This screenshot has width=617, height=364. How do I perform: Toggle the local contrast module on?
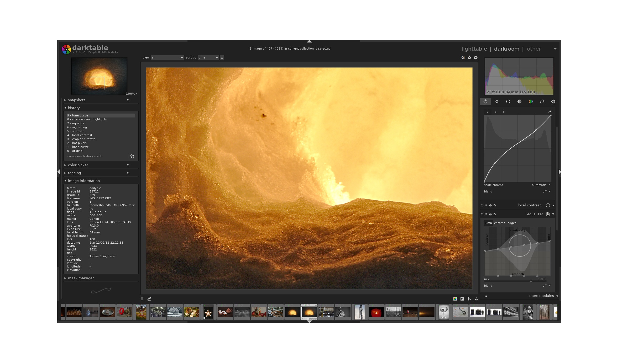pyautogui.click(x=483, y=205)
